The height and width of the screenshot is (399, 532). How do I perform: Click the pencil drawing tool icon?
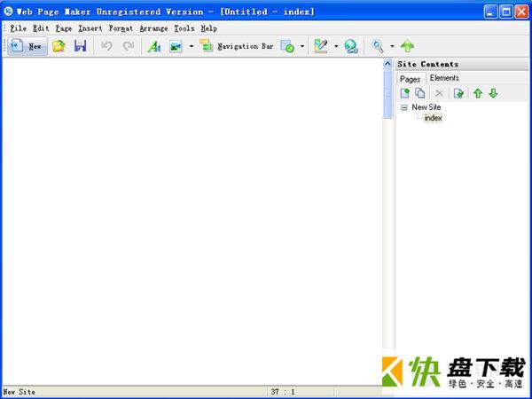tap(321, 46)
